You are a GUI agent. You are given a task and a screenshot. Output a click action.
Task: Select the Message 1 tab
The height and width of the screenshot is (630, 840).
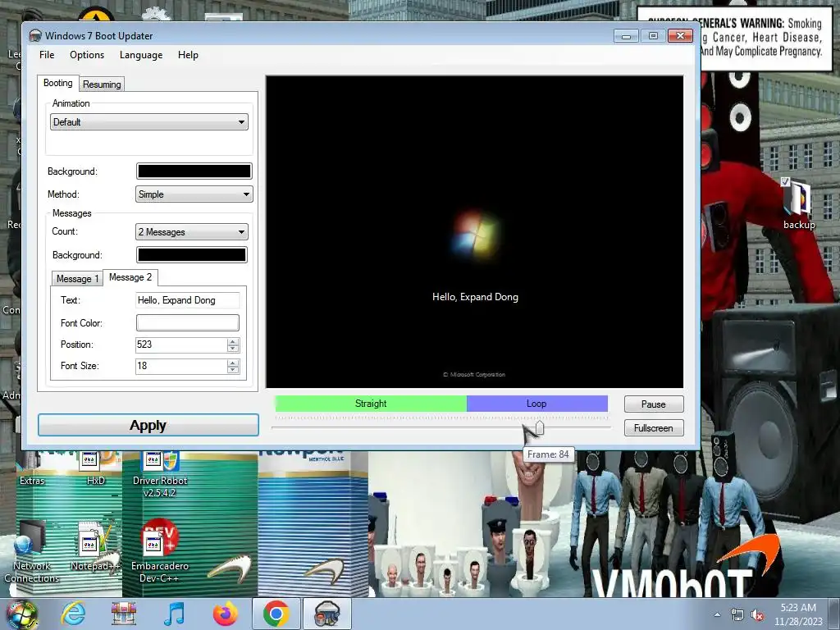pyautogui.click(x=78, y=279)
